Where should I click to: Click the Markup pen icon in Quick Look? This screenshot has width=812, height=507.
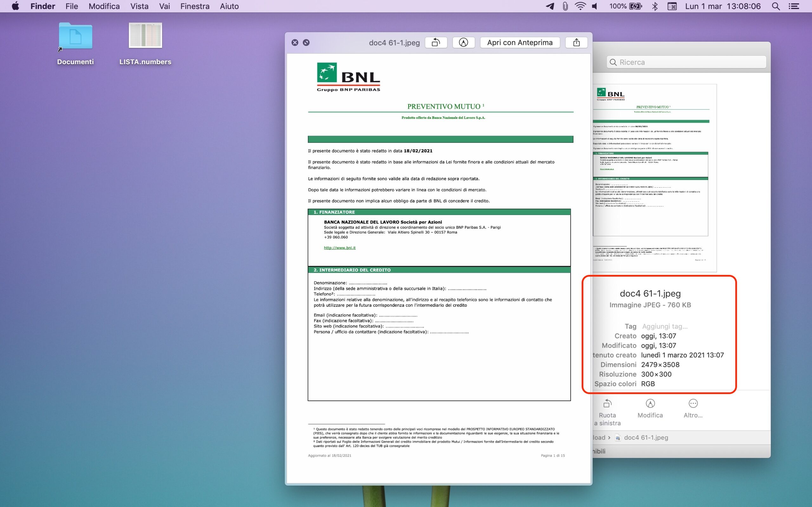(463, 42)
